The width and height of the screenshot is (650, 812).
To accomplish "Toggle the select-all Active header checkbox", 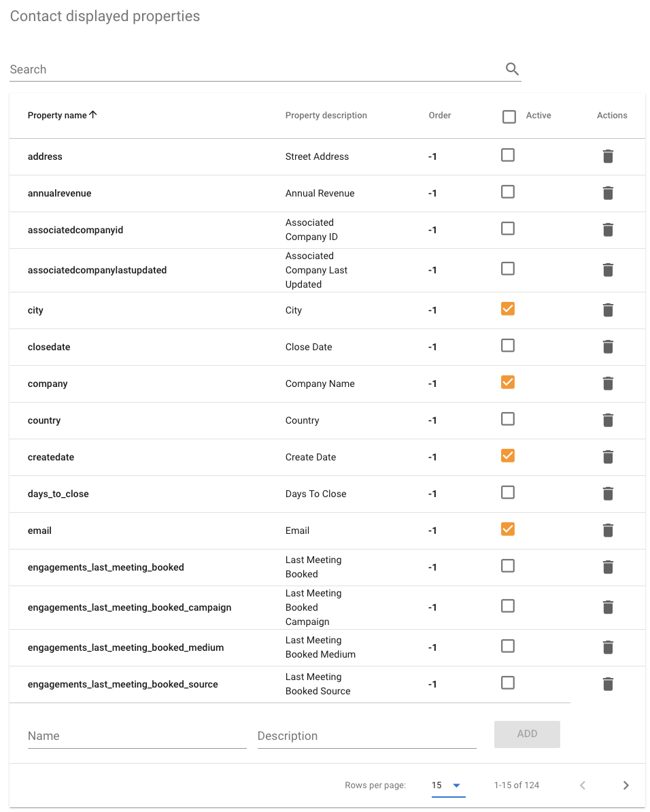I will tap(509, 116).
